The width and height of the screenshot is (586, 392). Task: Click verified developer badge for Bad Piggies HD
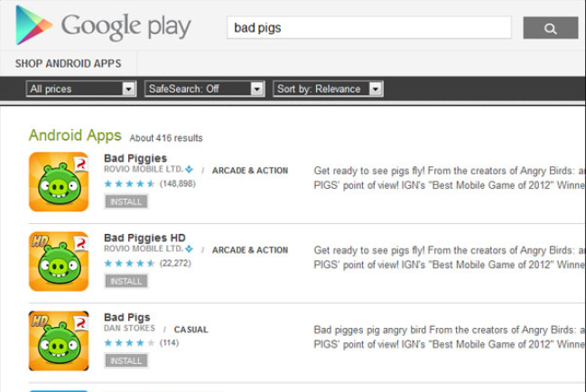tap(190, 249)
